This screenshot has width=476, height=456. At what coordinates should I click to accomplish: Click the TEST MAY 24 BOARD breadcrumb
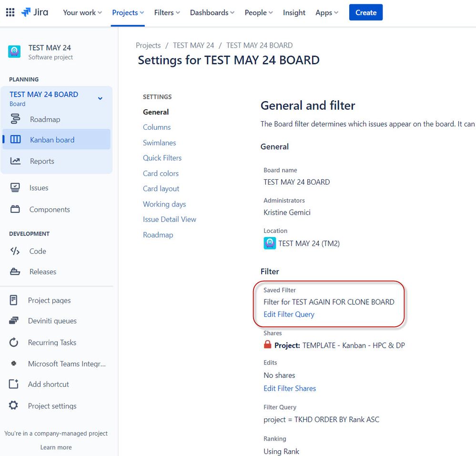point(259,45)
